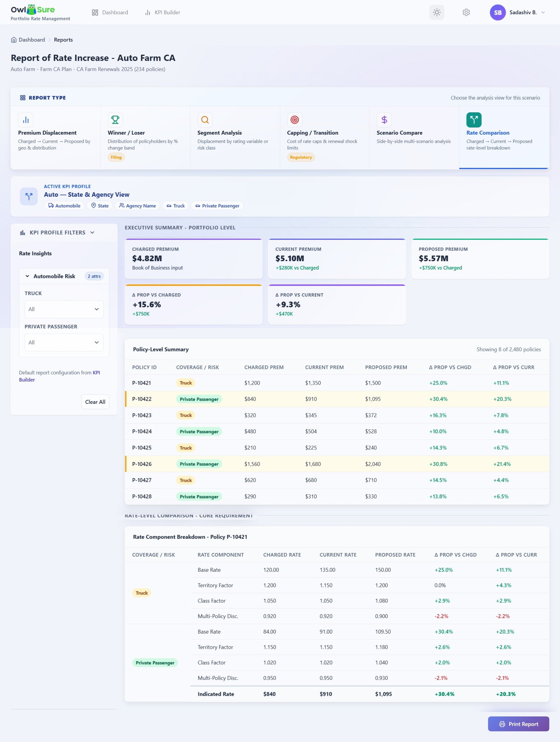The width and height of the screenshot is (560, 742).
Task: Select policy row P-10422
Action: (337, 399)
